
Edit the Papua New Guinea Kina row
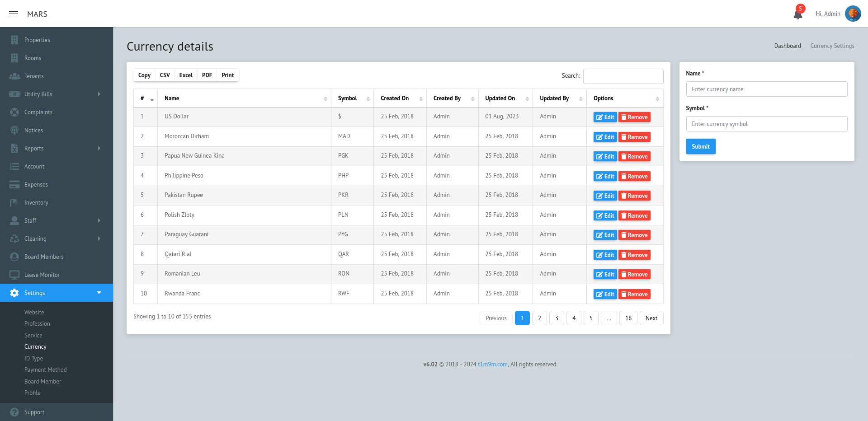605,156
